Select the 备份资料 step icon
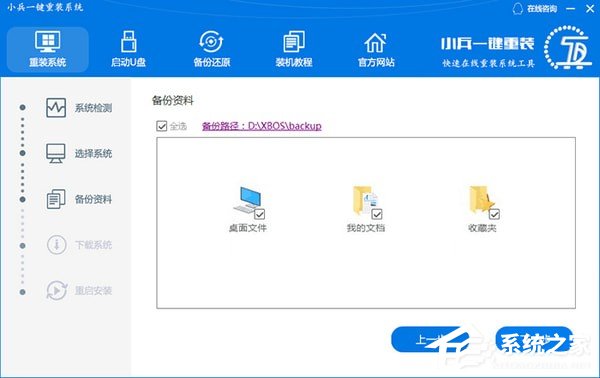The width and height of the screenshot is (600, 378). click(x=56, y=199)
